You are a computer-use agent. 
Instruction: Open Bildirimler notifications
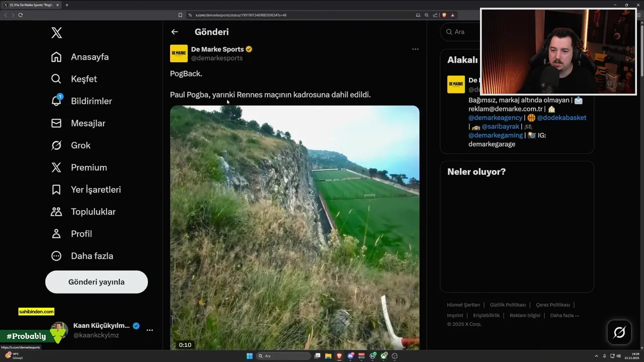pos(82,101)
